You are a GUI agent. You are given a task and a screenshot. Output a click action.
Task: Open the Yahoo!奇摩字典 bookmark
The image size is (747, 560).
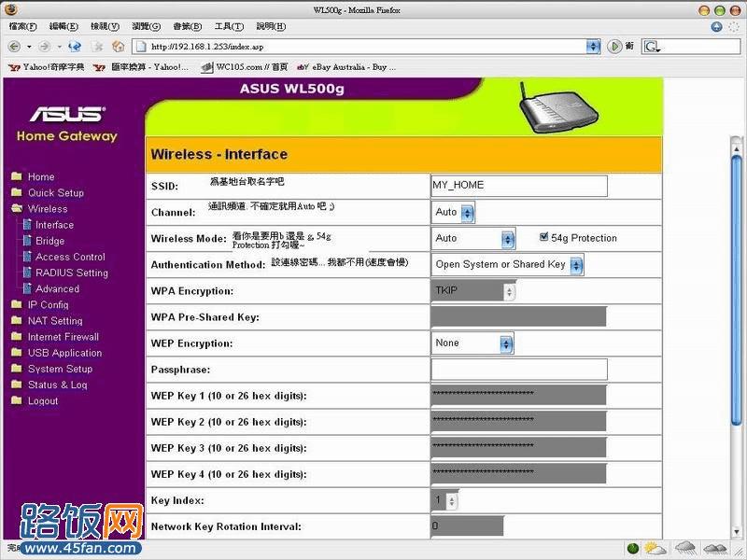coord(46,67)
